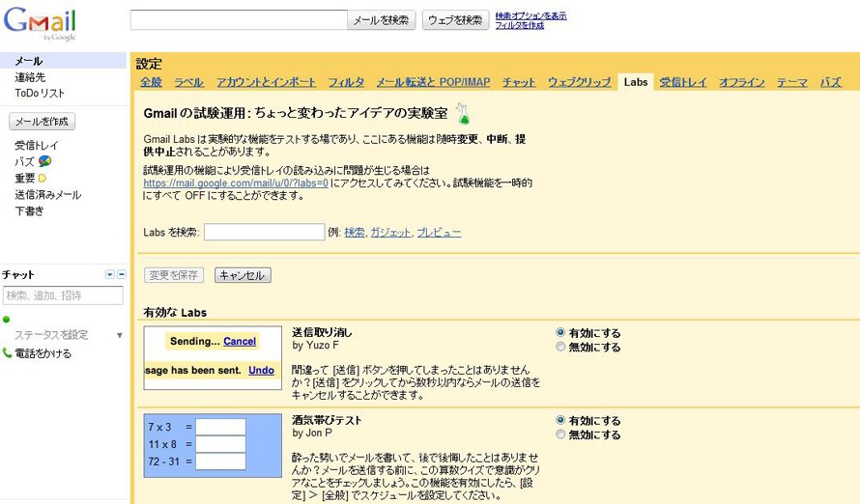Open the ウェブクリップ tab
The width and height of the screenshot is (860, 504).
[x=579, y=82]
